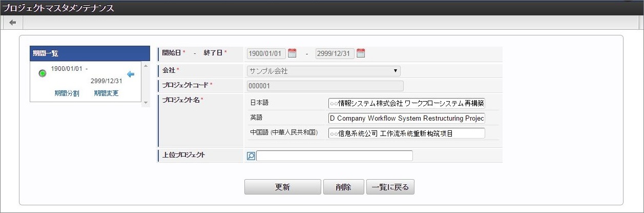
Task: Click the green status icon in period list
Action: [x=43, y=74]
